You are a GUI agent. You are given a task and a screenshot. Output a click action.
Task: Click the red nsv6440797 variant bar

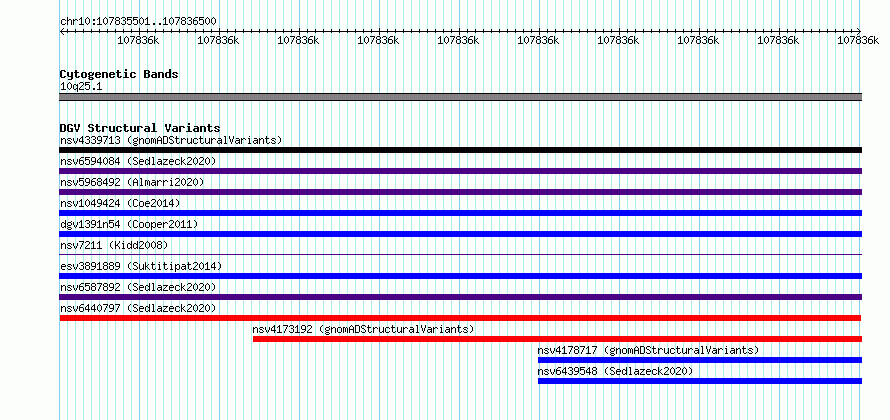pos(460,318)
